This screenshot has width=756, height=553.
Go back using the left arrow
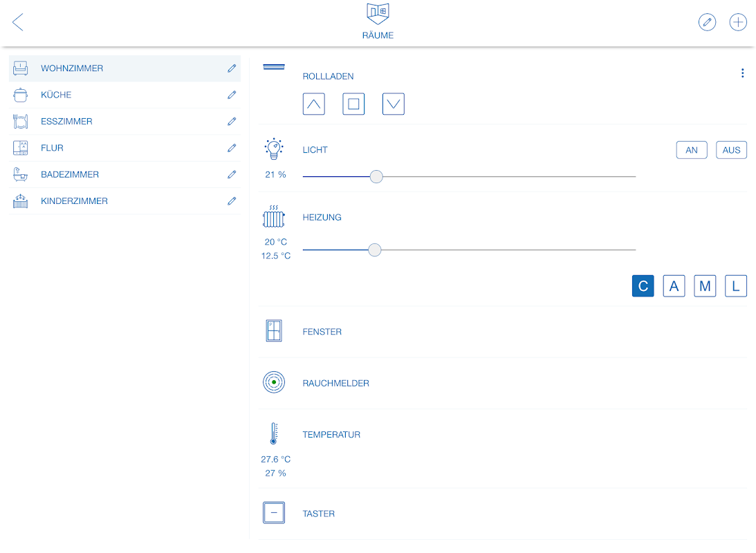18,22
